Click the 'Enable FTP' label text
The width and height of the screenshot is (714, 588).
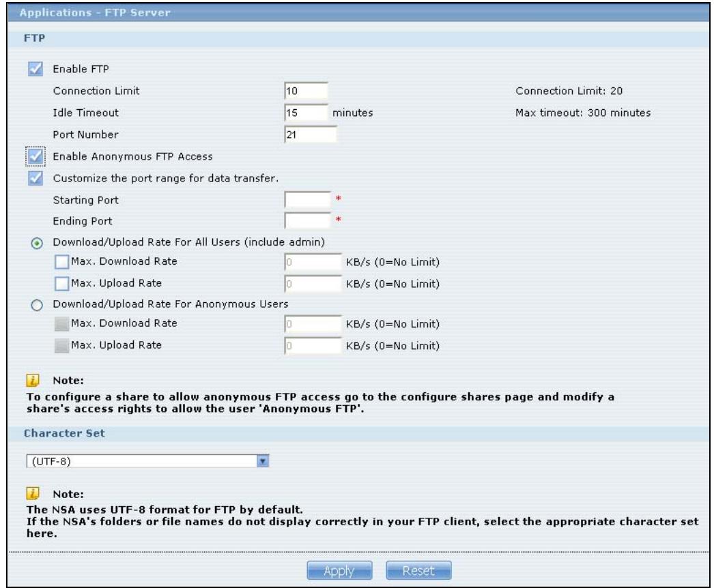pyautogui.click(x=81, y=69)
